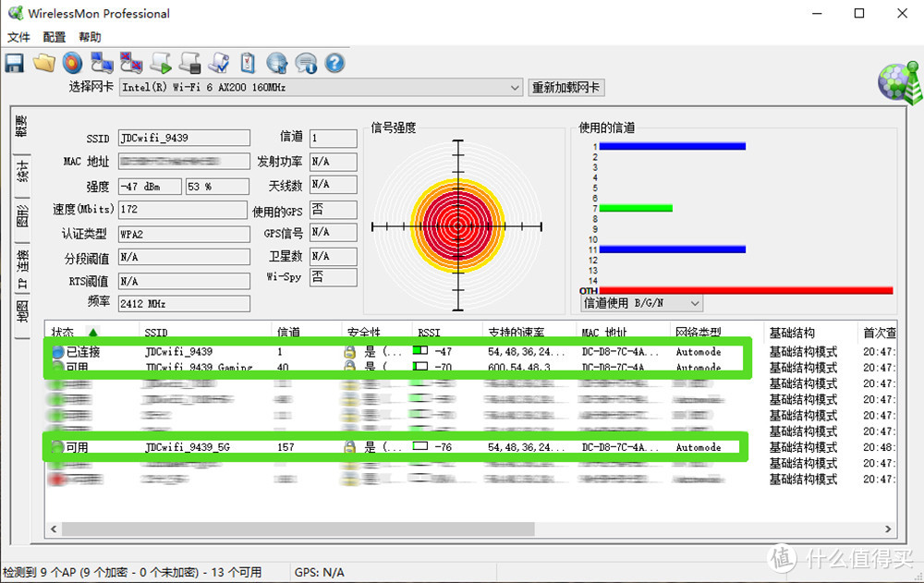Open the network adapter selection dropdown
Image resolution: width=924 pixels, height=583 pixels.
pos(516,88)
